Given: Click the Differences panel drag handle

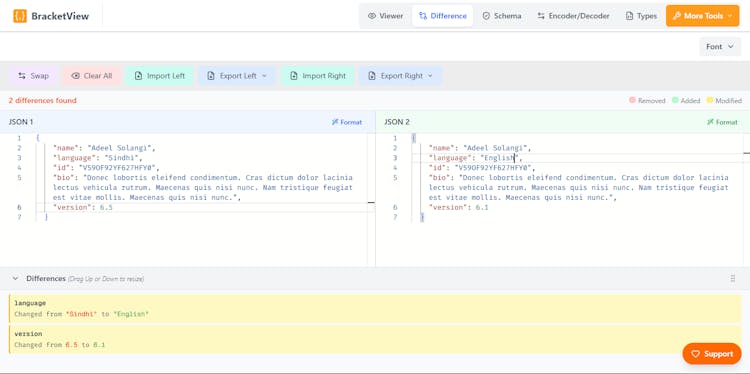Looking at the screenshot, I should [733, 278].
